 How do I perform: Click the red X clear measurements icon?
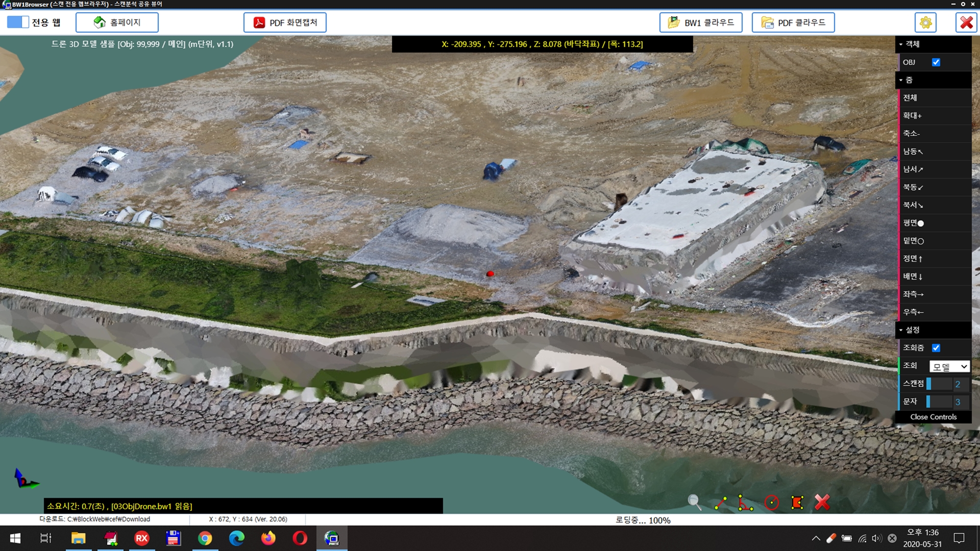[x=822, y=503]
